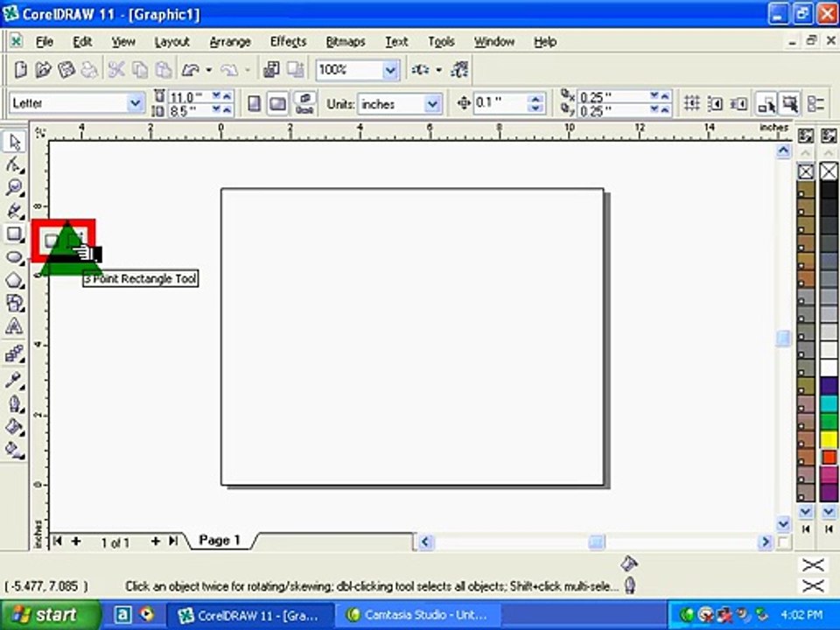840x630 pixels.
Task: Expand the Undo history dropdown arrow
Action: click(208, 70)
